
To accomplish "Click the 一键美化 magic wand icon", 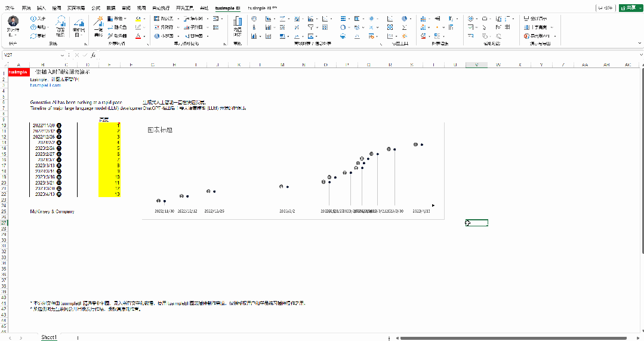I will [x=98, y=21].
